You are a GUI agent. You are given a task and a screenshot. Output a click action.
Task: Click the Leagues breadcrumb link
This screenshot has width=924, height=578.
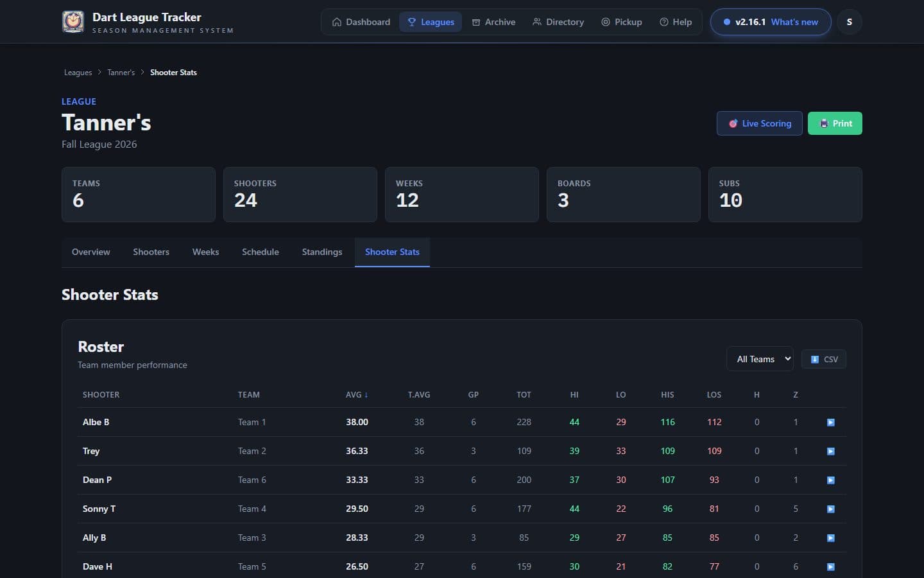coord(78,73)
